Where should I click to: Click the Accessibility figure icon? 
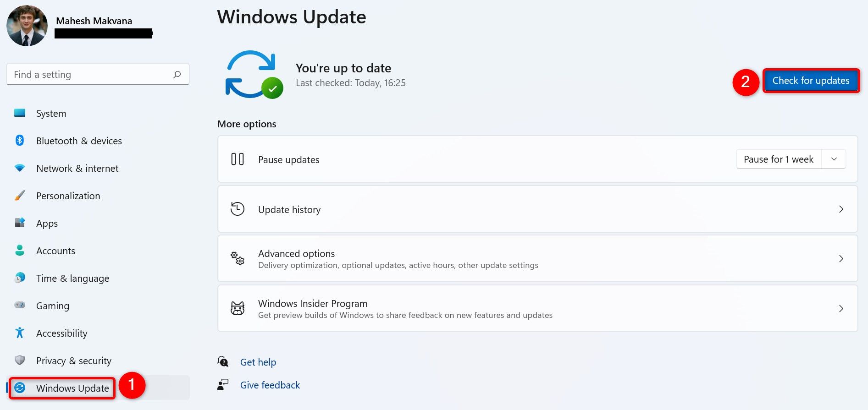[x=20, y=333]
